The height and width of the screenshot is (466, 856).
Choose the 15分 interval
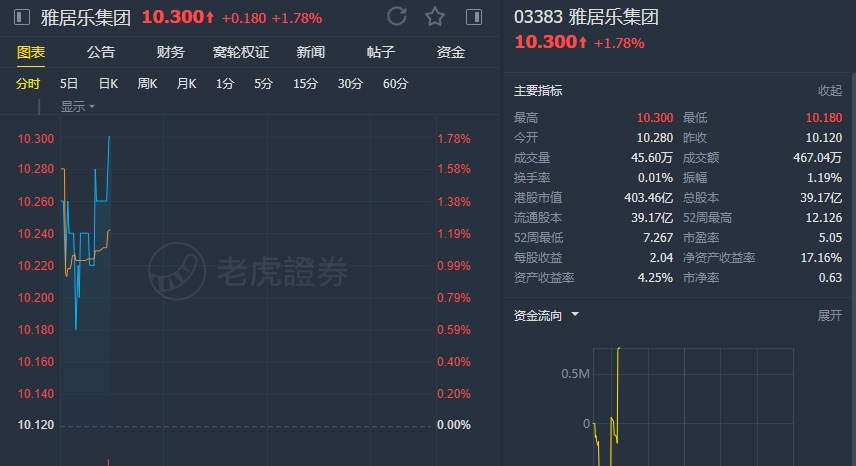pyautogui.click(x=305, y=84)
